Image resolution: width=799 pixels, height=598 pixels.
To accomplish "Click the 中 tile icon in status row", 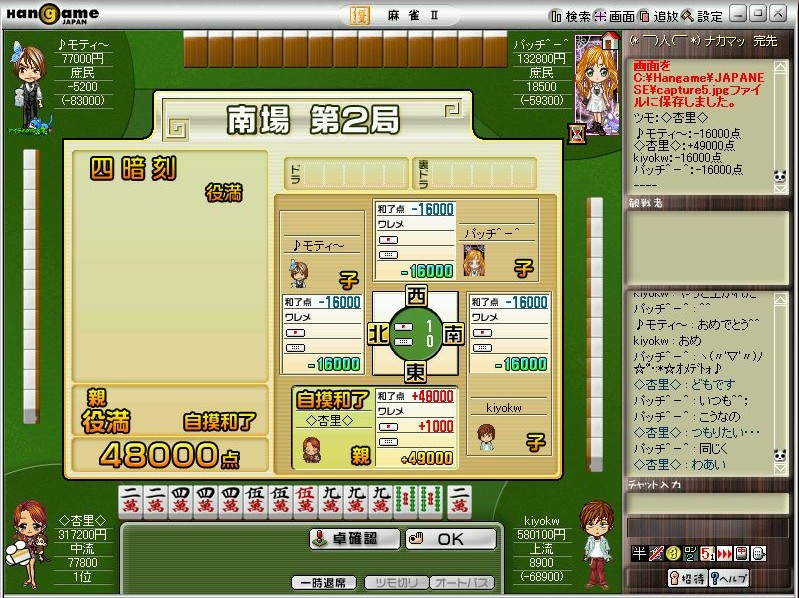I will [741, 553].
